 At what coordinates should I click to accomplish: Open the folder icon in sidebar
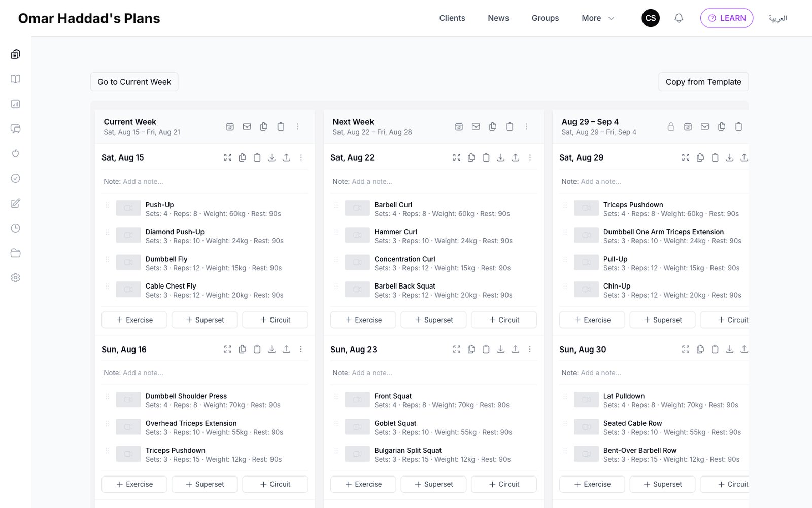16,253
